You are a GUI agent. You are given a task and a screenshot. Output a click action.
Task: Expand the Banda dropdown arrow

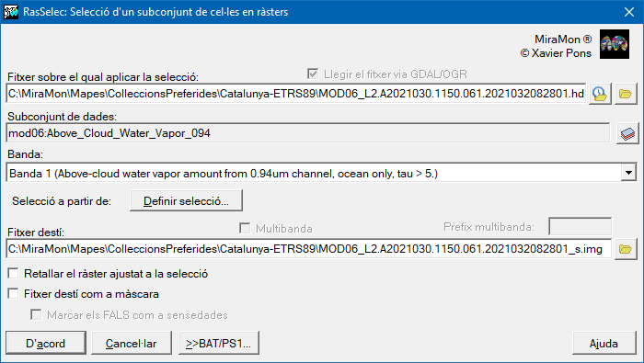628,173
